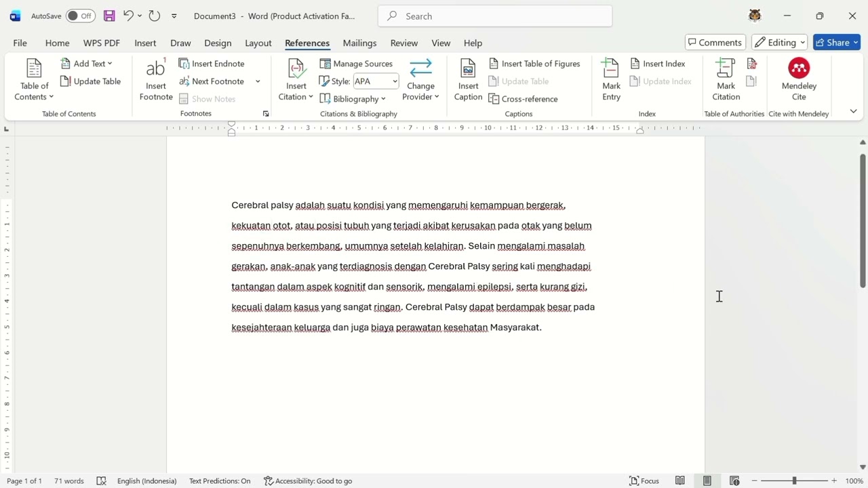Open the APA citation style combo box
The image size is (868, 488).
376,81
